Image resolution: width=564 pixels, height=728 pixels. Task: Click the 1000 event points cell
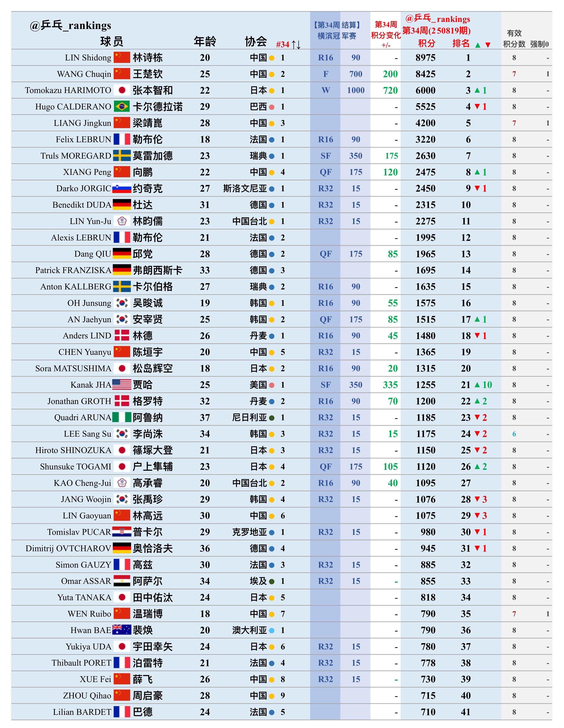click(x=356, y=90)
